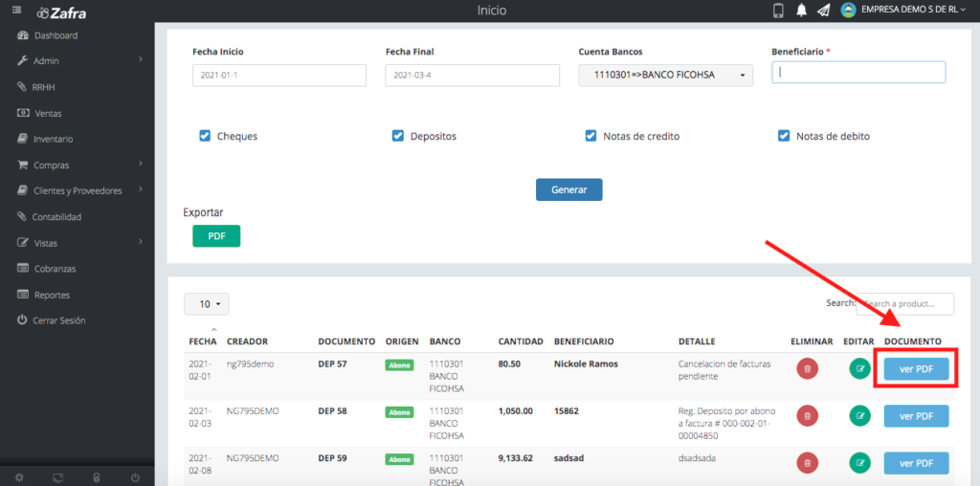Open Reportes section

(x=52, y=295)
